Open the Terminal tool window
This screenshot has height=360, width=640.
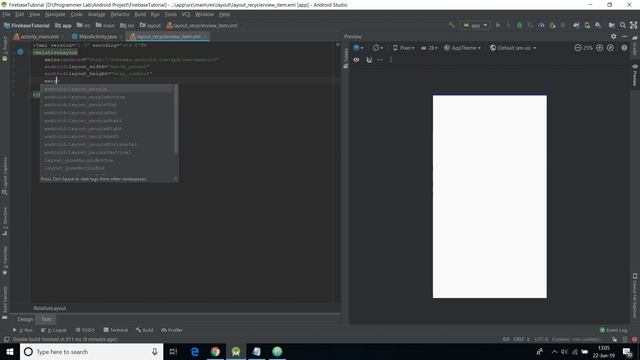pyautogui.click(x=116, y=330)
